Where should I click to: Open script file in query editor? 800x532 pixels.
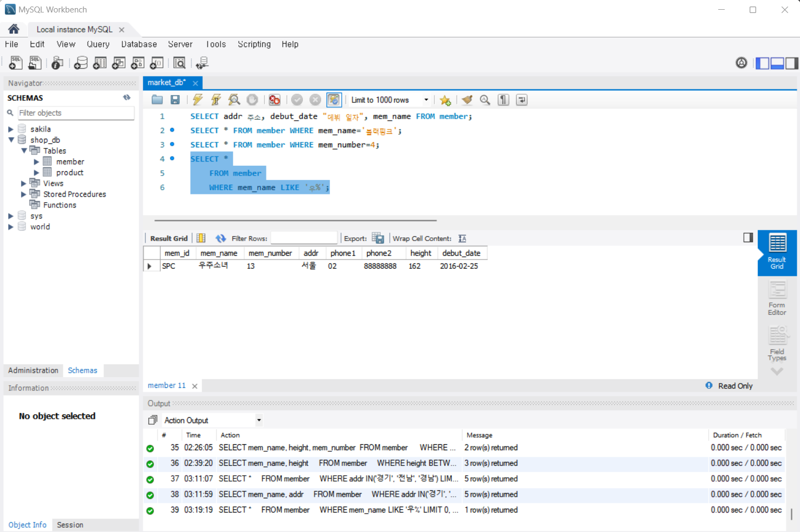tap(157, 100)
